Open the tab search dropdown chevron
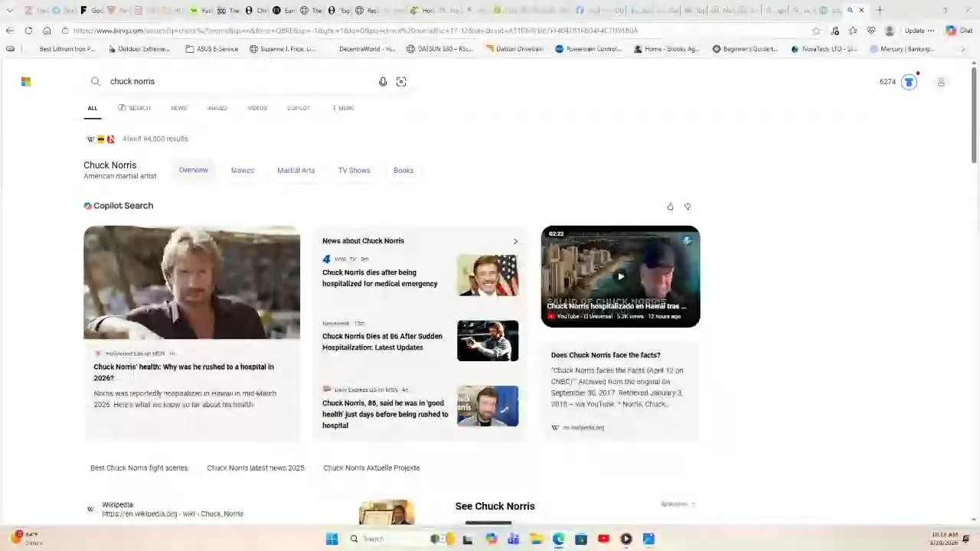Image resolution: width=980 pixels, height=551 pixels. pyautogui.click(x=10, y=10)
